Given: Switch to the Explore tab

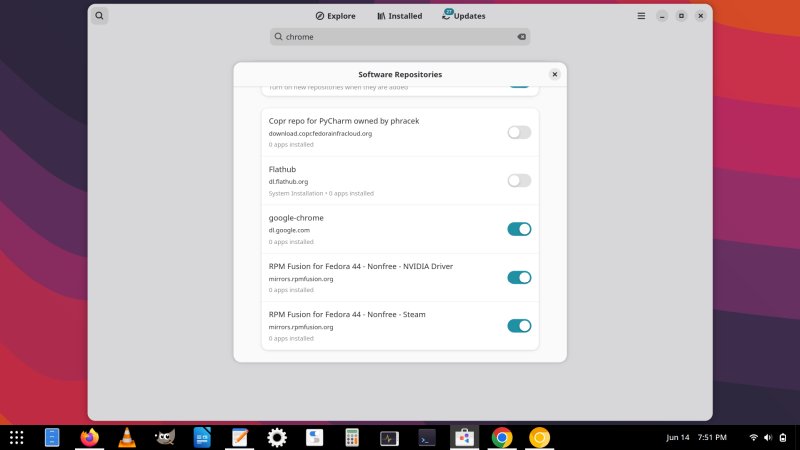Looking at the screenshot, I should (x=335, y=16).
